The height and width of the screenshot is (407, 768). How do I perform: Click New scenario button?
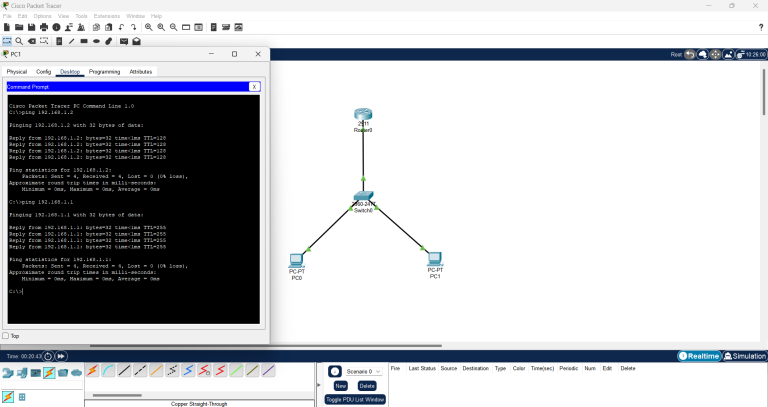[340, 386]
